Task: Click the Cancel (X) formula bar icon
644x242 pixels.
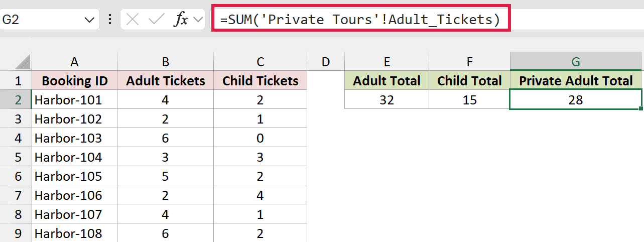Action: (x=133, y=20)
